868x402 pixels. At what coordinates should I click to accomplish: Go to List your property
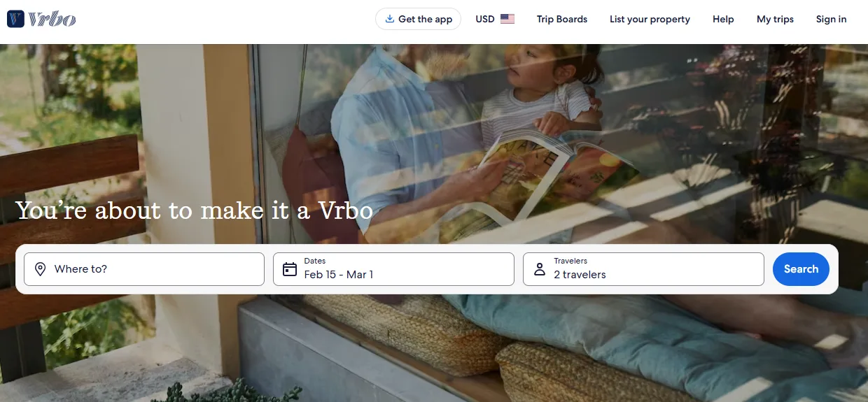point(650,19)
